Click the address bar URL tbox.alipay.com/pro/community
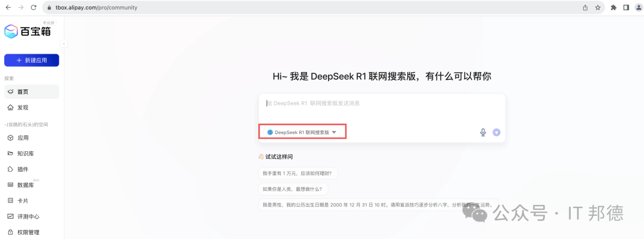Image resolution: width=644 pixels, height=239 pixels. point(97,7)
